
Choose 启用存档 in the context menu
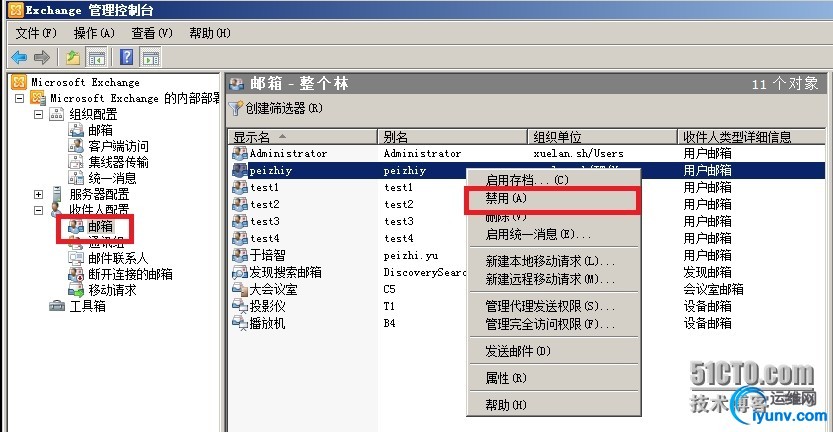(x=554, y=180)
